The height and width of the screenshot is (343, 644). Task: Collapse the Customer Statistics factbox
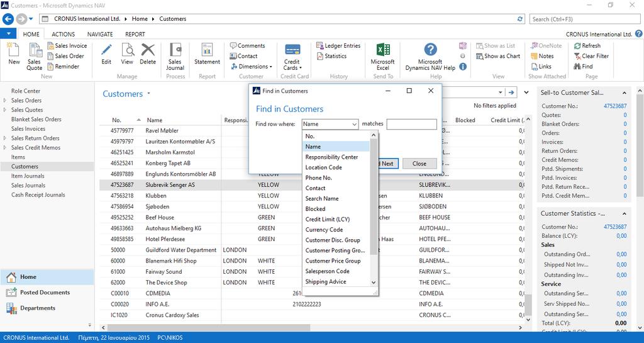pyautogui.click(x=625, y=213)
